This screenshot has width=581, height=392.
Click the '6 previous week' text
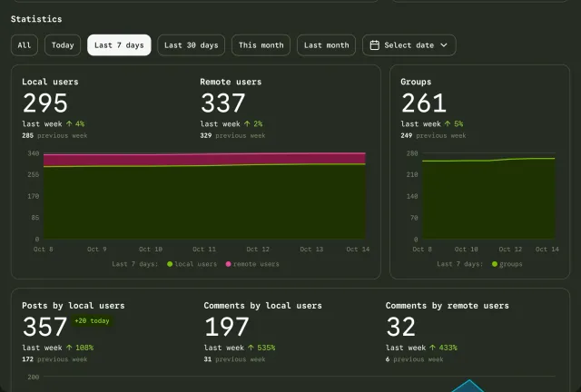tap(414, 359)
